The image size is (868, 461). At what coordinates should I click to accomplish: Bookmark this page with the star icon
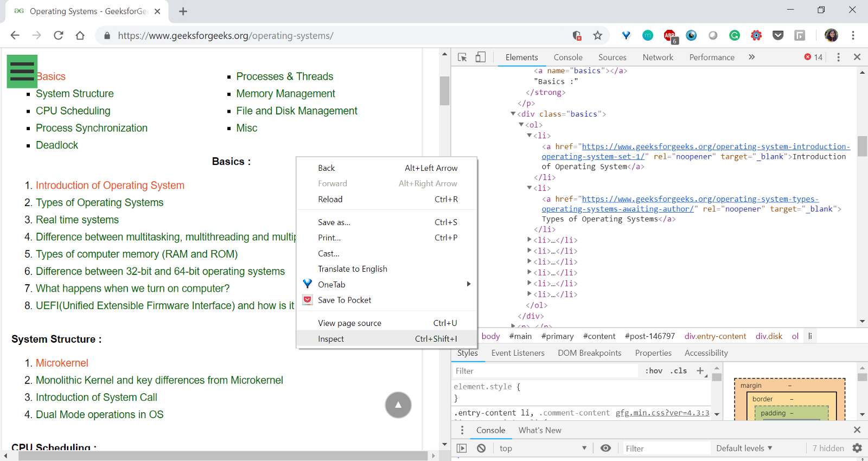[x=598, y=36]
